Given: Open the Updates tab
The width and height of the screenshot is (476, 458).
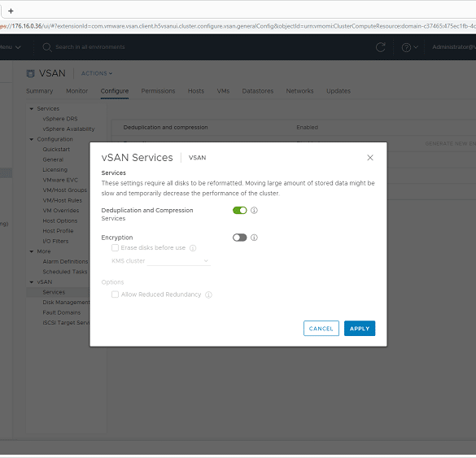Looking at the screenshot, I should click(x=338, y=91).
